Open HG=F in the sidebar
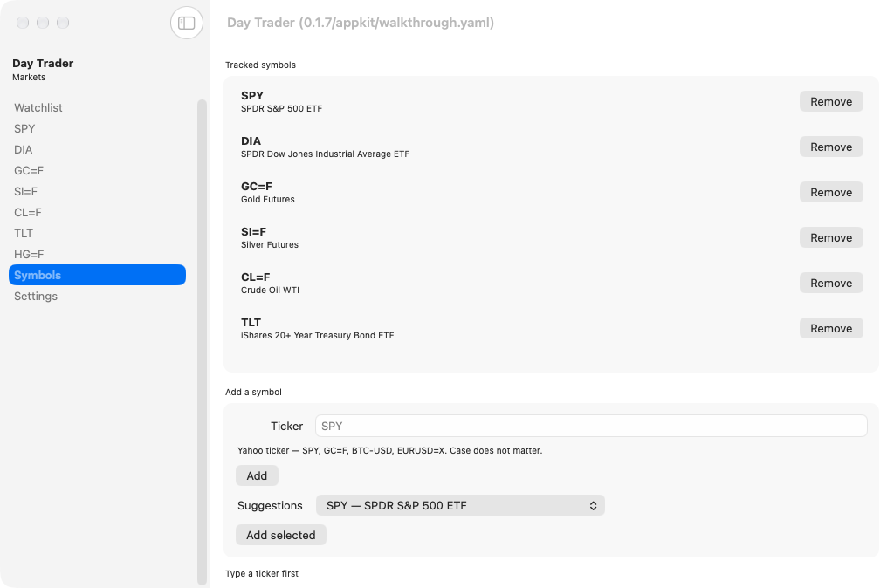Image resolution: width=894 pixels, height=588 pixels. (97, 254)
